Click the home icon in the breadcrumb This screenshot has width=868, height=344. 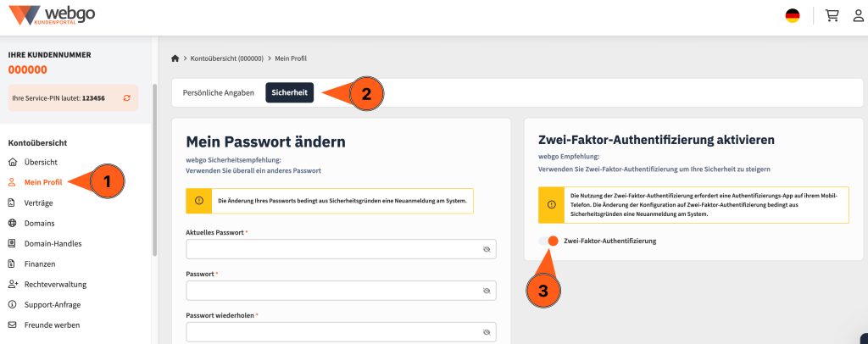pyautogui.click(x=175, y=58)
